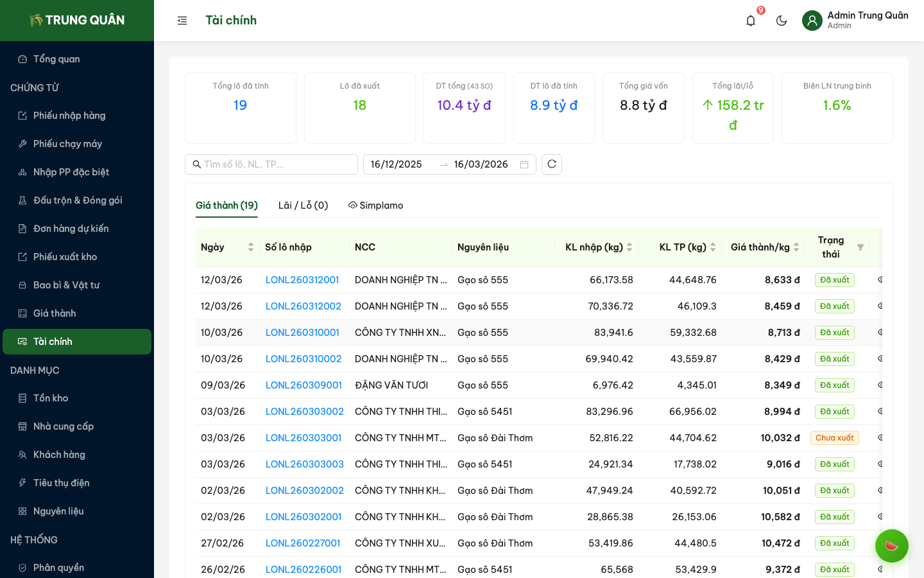Sort by the Ngày column
The image size is (924, 578).
coord(250,247)
